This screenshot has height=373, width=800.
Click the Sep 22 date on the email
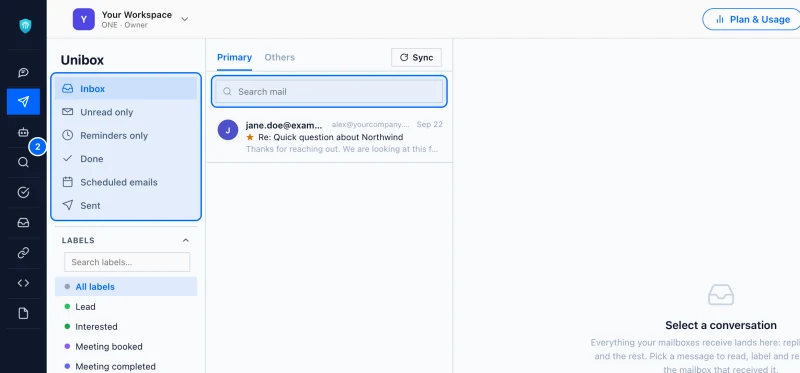430,125
